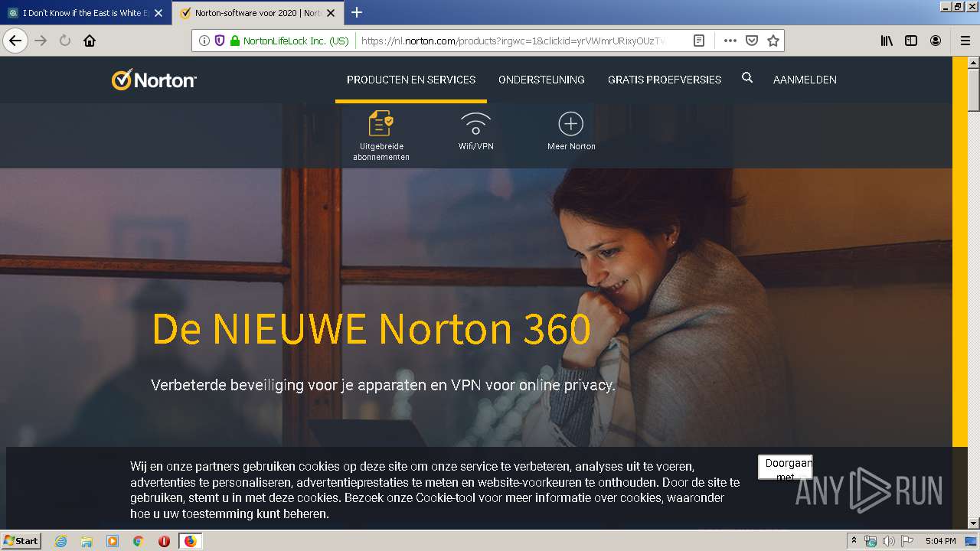980x551 pixels.
Task: Click the page vertical scrollbar thumb
Action: click(x=974, y=91)
